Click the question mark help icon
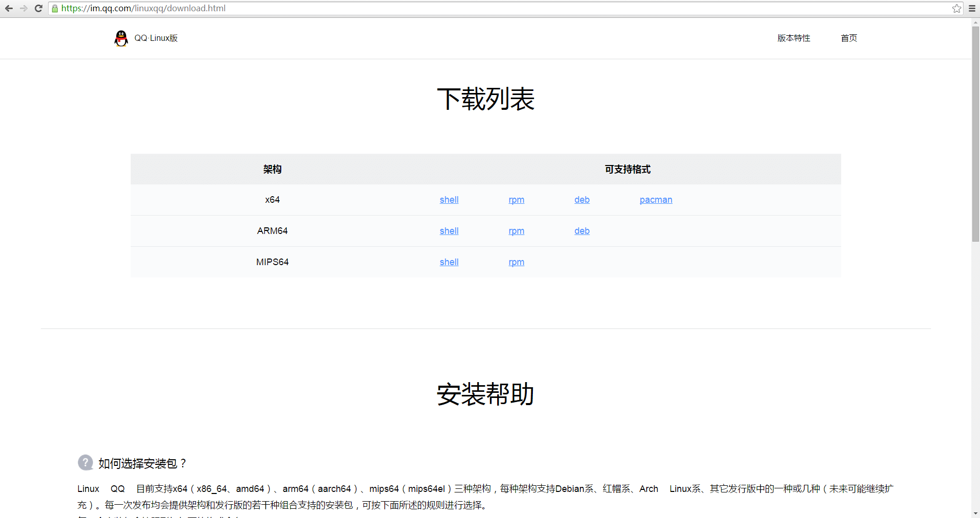This screenshot has width=980, height=518. [x=85, y=462]
